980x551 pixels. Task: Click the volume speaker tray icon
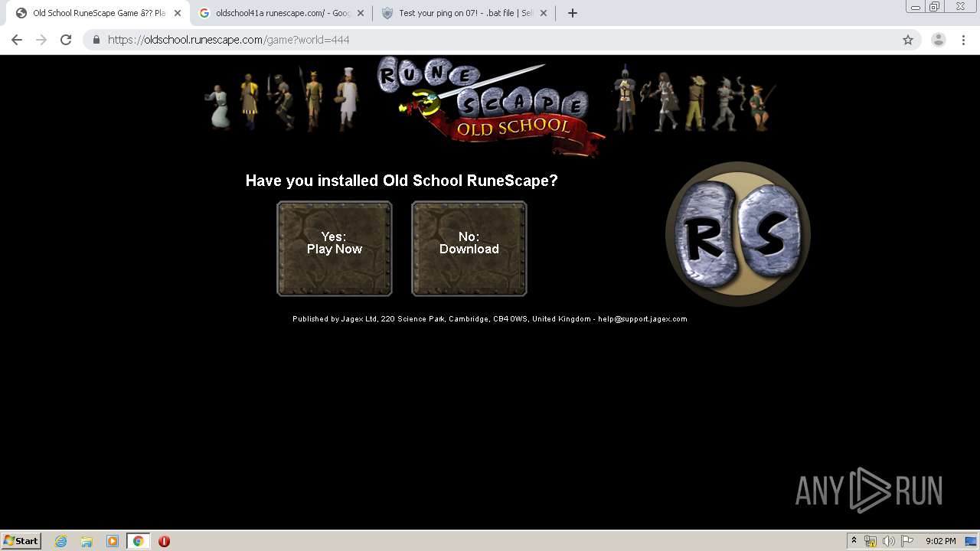[888, 541]
